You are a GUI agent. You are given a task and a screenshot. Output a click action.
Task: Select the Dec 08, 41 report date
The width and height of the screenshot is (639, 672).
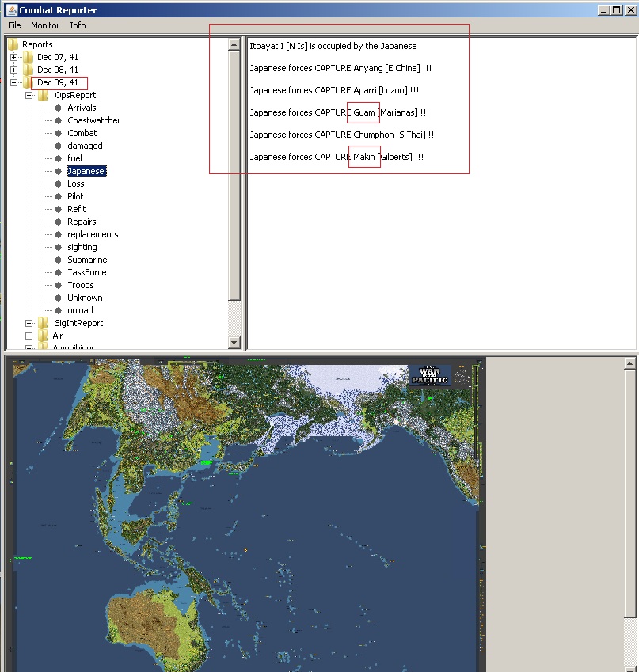[x=58, y=70]
